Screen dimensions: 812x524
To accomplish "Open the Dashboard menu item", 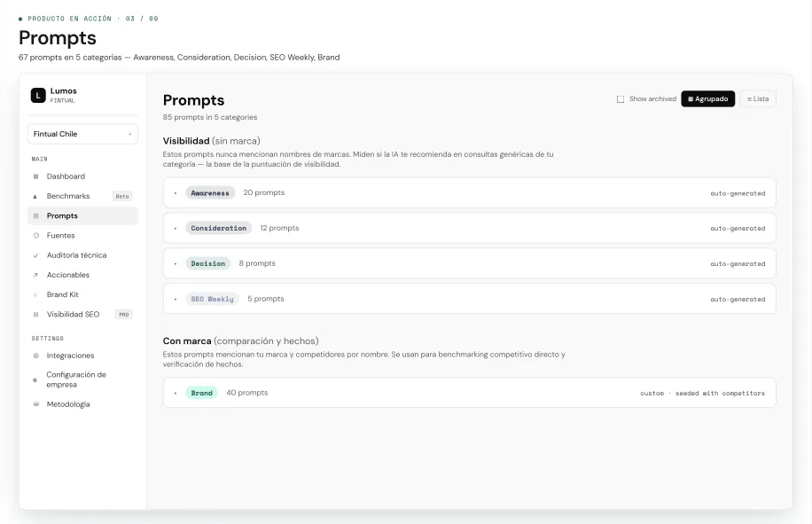I will pyautogui.click(x=82, y=176).
